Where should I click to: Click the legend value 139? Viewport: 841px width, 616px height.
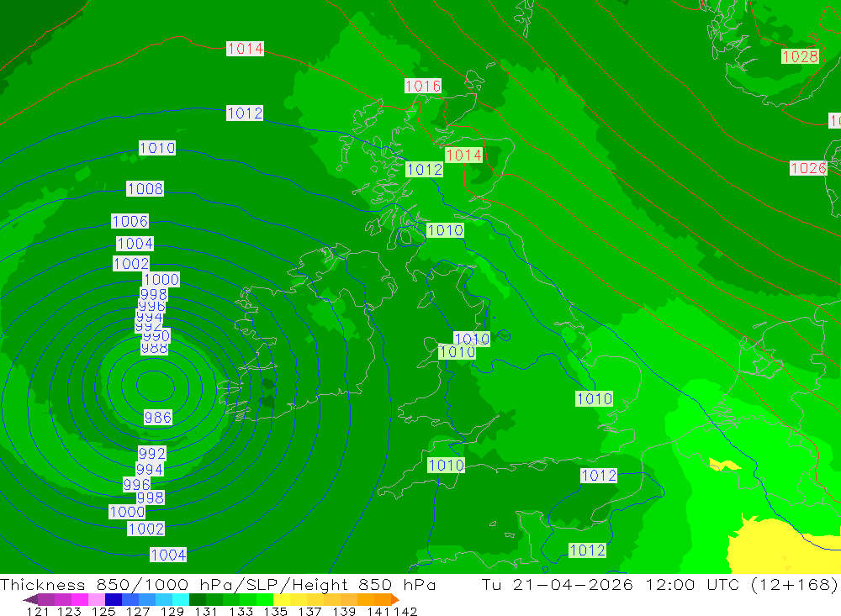click(x=344, y=611)
